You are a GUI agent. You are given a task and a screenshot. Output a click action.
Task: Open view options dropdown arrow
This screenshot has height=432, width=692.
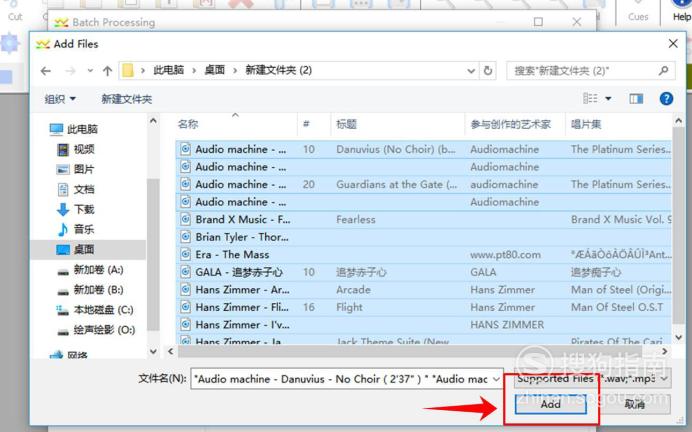click(608, 98)
